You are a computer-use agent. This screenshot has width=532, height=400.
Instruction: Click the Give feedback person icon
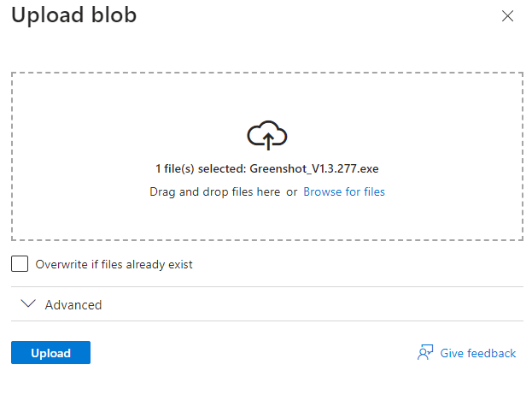click(425, 353)
